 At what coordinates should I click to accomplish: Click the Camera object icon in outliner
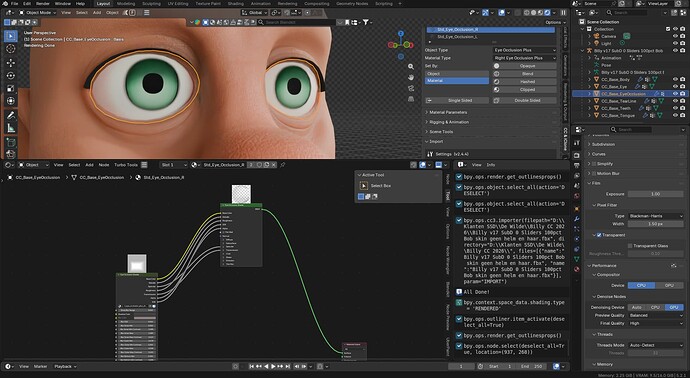pyautogui.click(x=597, y=36)
